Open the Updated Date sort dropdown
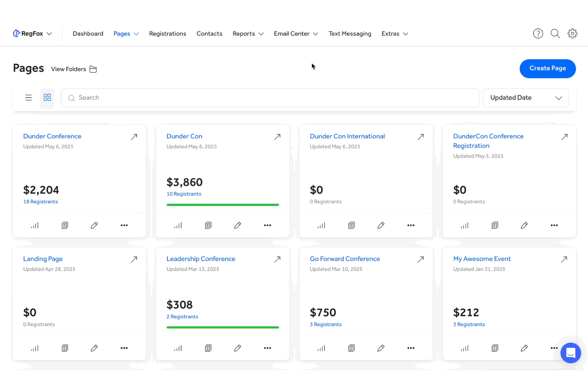 tap(526, 98)
